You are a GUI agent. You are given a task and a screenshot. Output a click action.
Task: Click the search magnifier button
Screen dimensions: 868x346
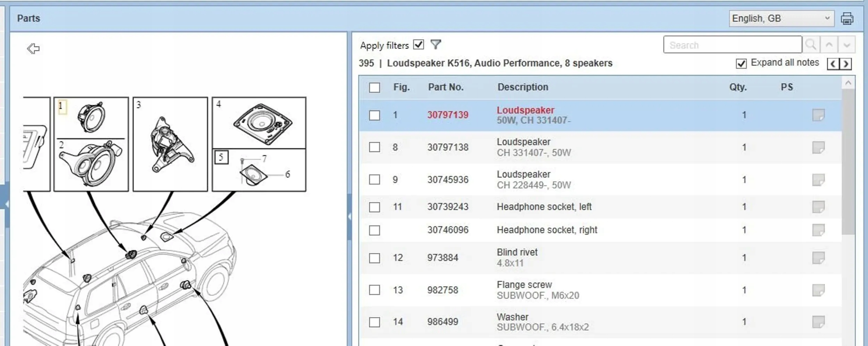point(811,45)
